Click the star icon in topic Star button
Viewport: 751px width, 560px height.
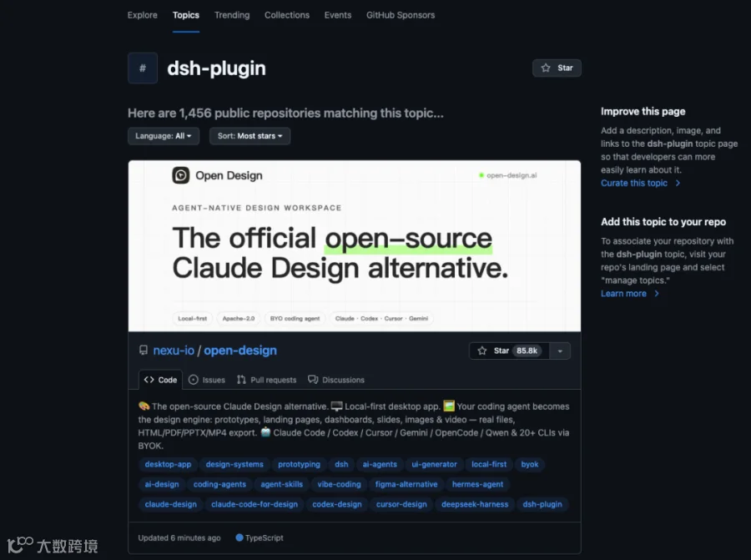coord(546,68)
